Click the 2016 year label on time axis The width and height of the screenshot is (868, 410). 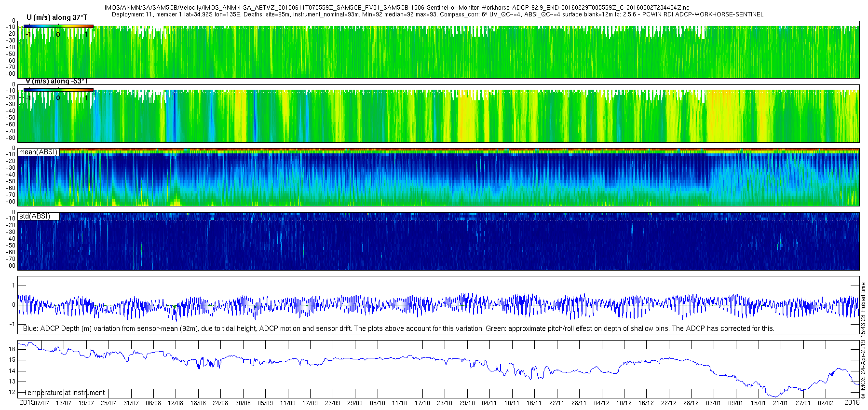tap(852, 402)
